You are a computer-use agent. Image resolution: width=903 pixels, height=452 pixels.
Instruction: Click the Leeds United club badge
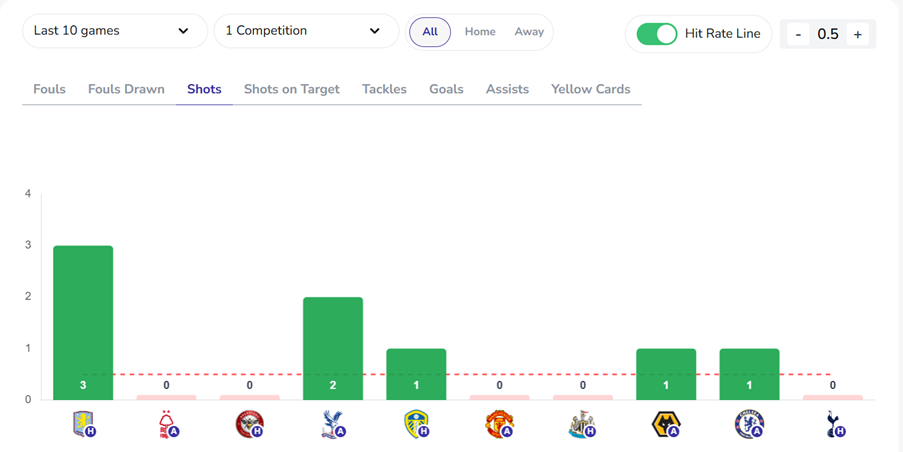pos(416,424)
